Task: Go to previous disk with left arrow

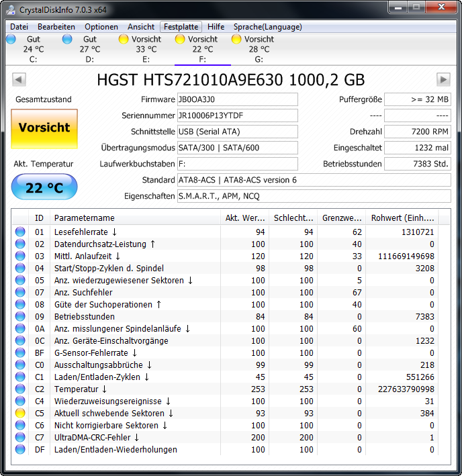Action: click(19, 80)
